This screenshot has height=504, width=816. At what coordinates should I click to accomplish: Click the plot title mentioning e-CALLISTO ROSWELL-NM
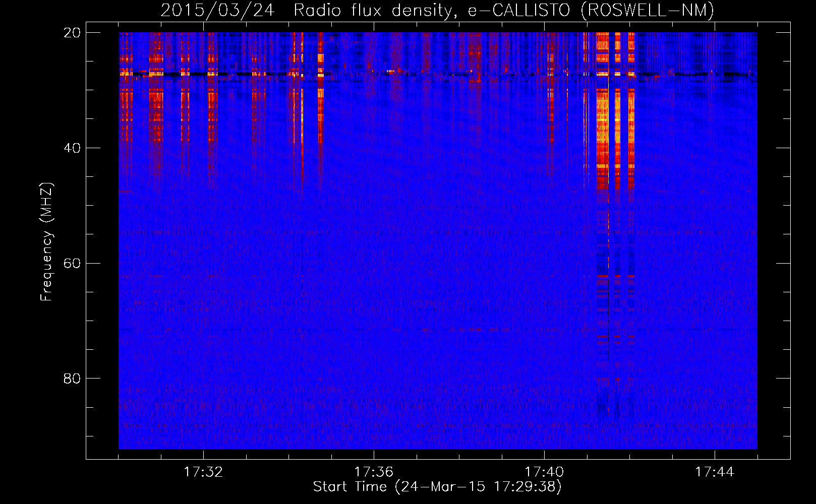click(x=437, y=11)
